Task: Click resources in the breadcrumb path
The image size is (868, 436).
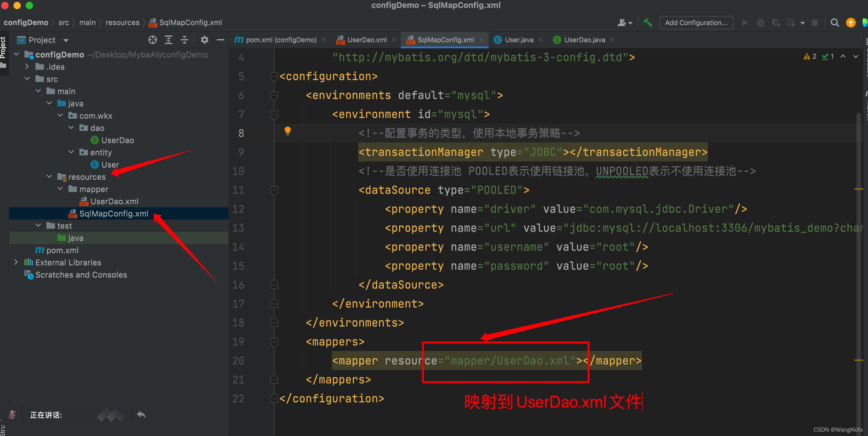Action: pos(122,23)
